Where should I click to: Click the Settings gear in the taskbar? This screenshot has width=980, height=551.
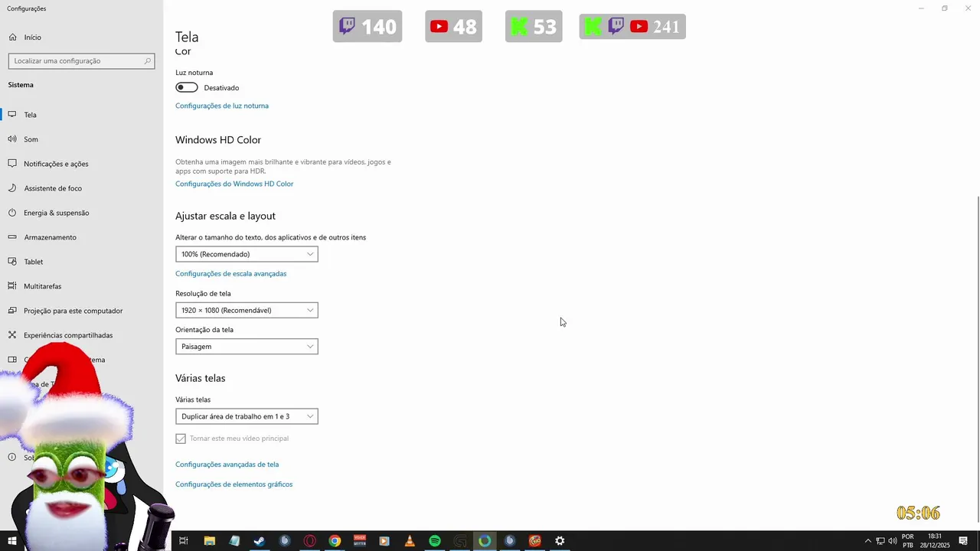[x=560, y=541]
